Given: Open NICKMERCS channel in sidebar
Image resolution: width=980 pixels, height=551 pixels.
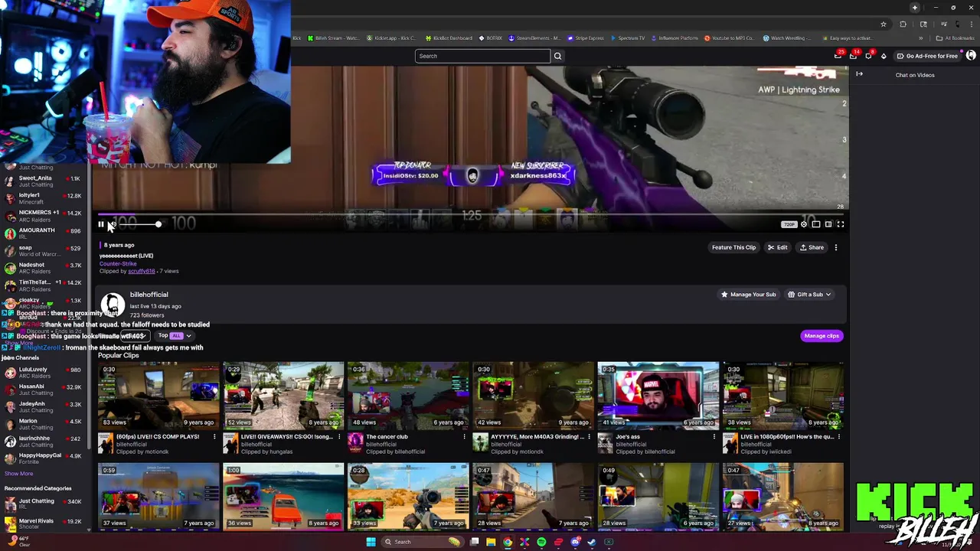Looking at the screenshot, I should (x=44, y=216).
